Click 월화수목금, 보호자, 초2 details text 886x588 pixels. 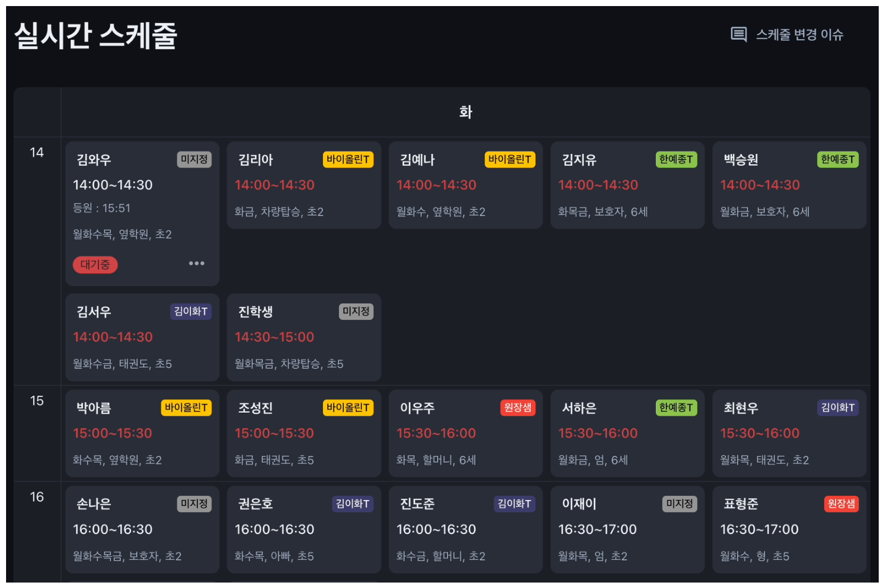click(x=127, y=556)
